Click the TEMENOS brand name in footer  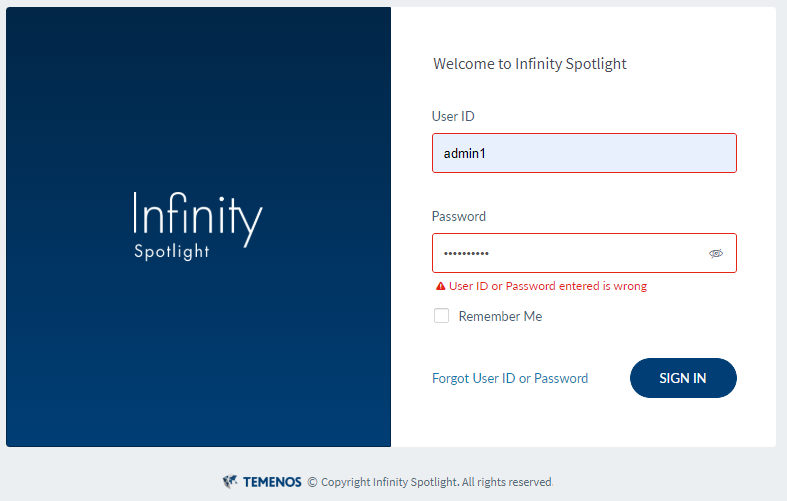tap(272, 482)
